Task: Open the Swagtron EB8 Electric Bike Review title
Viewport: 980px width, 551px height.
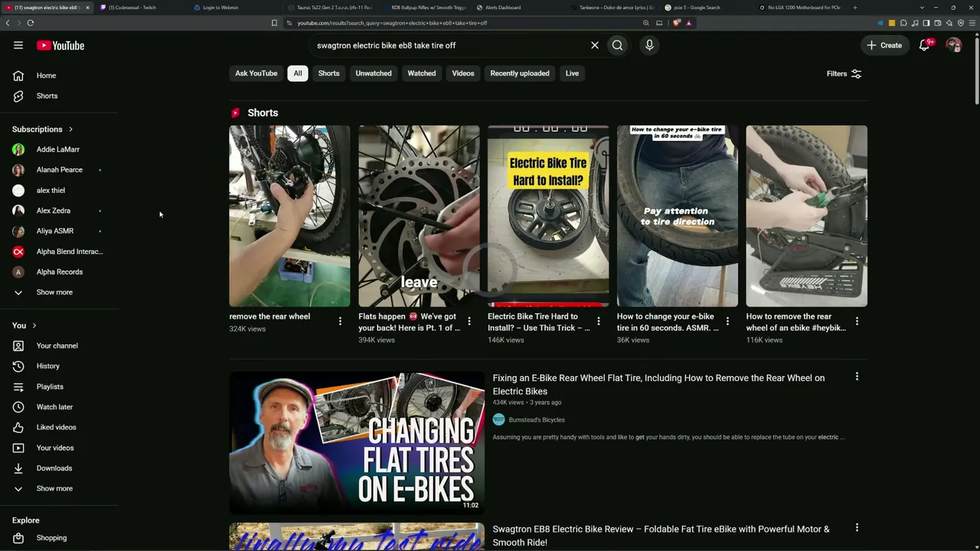Action: [x=661, y=536]
